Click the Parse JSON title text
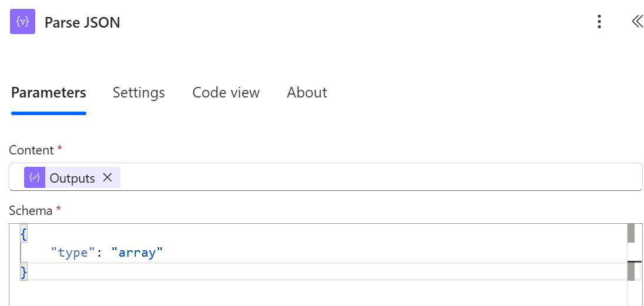Viewport: 644px width, 306px height. tap(82, 23)
